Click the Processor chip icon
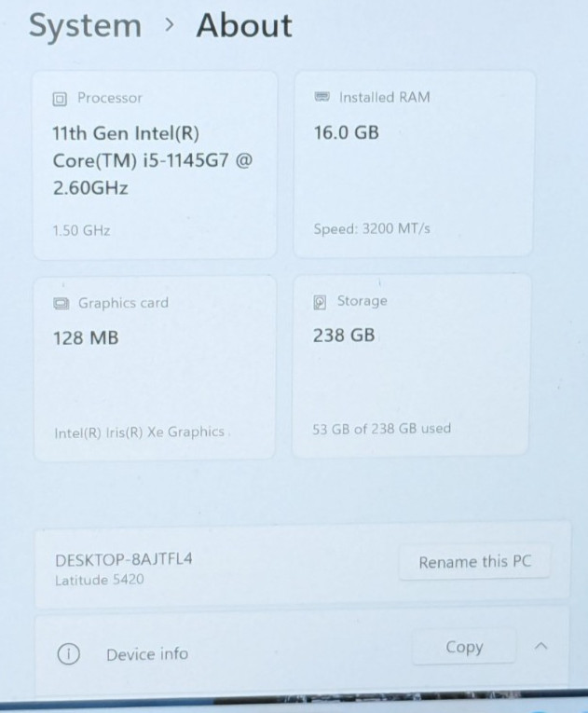Screen dimensions: 588x713 click(x=60, y=99)
